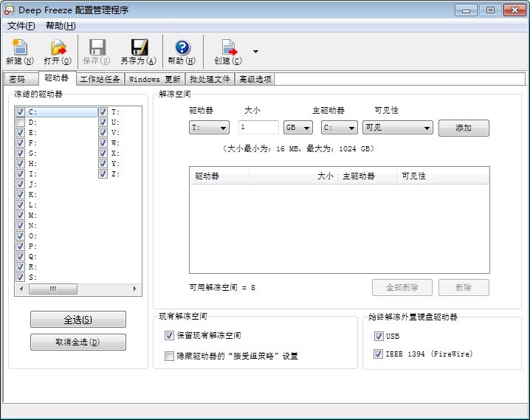Click the thaw space size input field
Image resolution: width=530 pixels, height=420 pixels.
pyautogui.click(x=258, y=128)
